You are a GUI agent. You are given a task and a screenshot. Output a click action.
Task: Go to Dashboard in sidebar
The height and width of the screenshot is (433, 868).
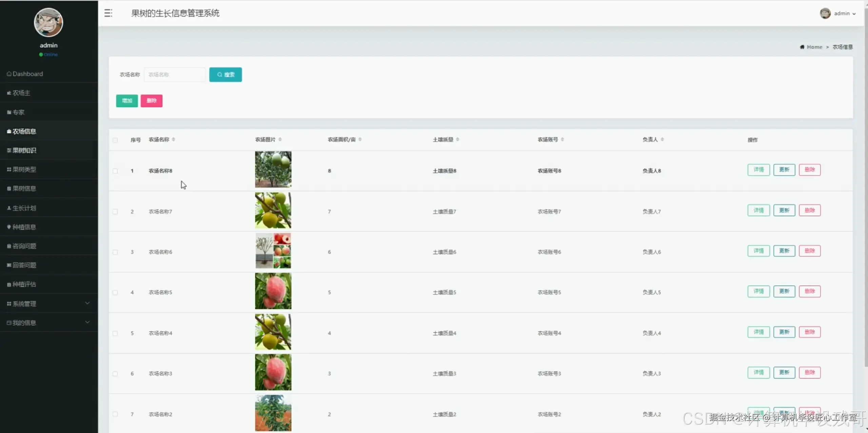click(x=28, y=74)
